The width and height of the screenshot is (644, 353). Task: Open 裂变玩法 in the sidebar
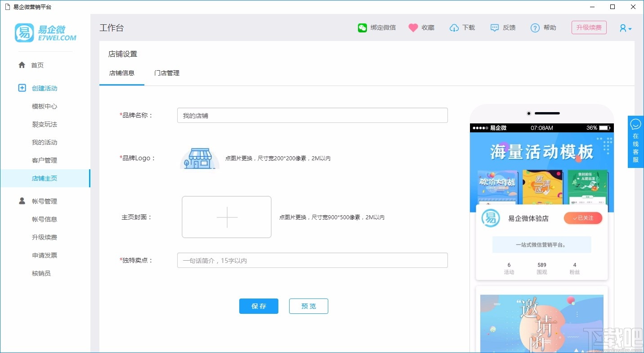point(45,124)
